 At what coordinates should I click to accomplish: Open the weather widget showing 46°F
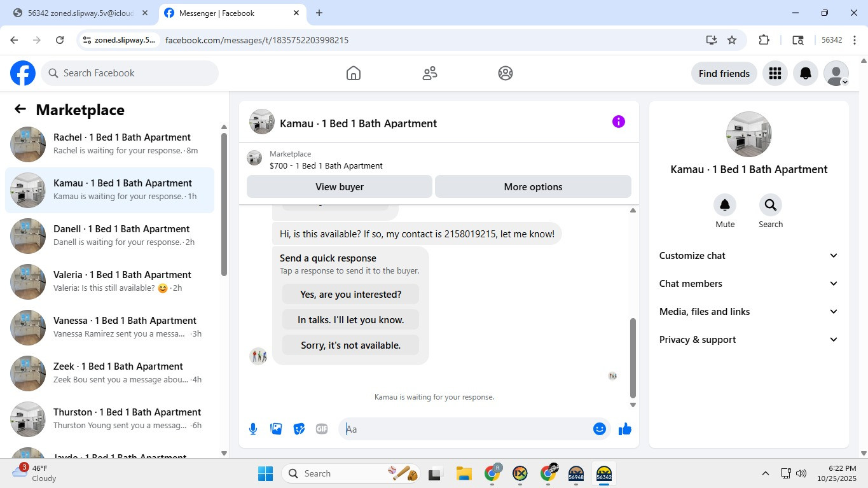[35, 473]
